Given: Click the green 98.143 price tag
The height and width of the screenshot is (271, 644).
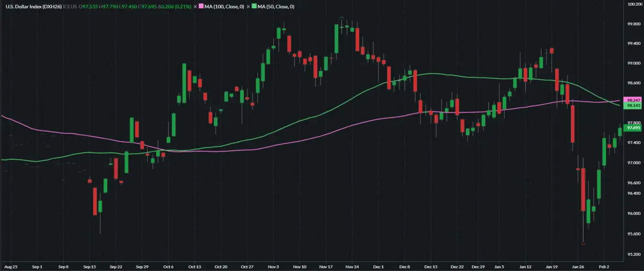Looking at the screenshot, I should 633,106.
